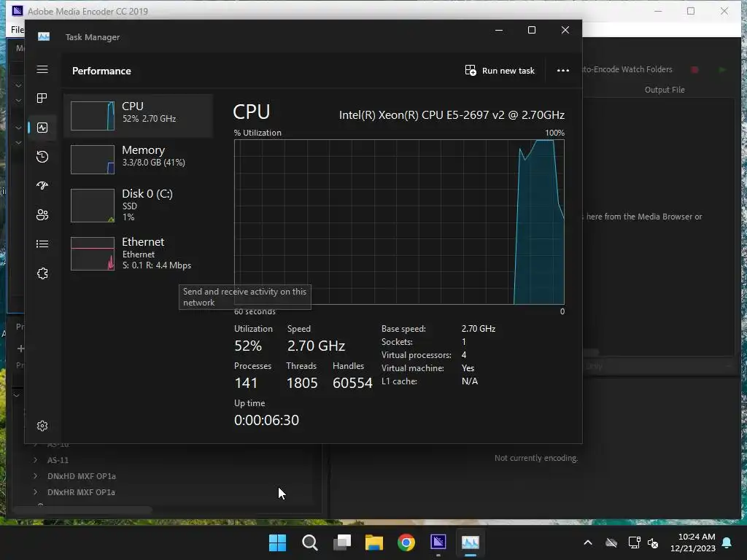Click Run new task button
The image size is (747, 560).
click(x=500, y=71)
